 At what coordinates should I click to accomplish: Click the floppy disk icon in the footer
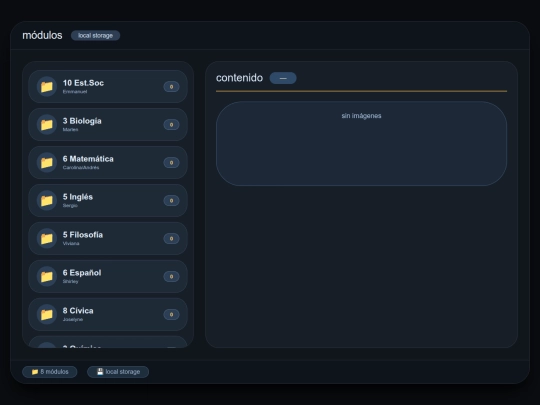100,372
